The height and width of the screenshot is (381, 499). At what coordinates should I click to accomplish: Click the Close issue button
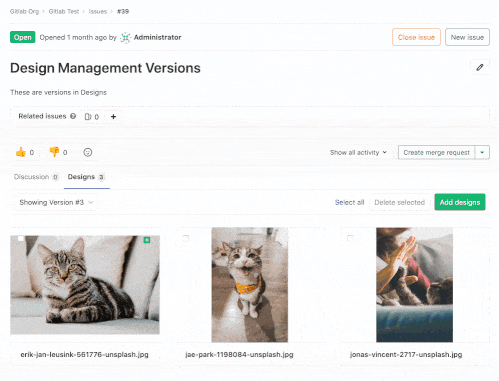416,37
